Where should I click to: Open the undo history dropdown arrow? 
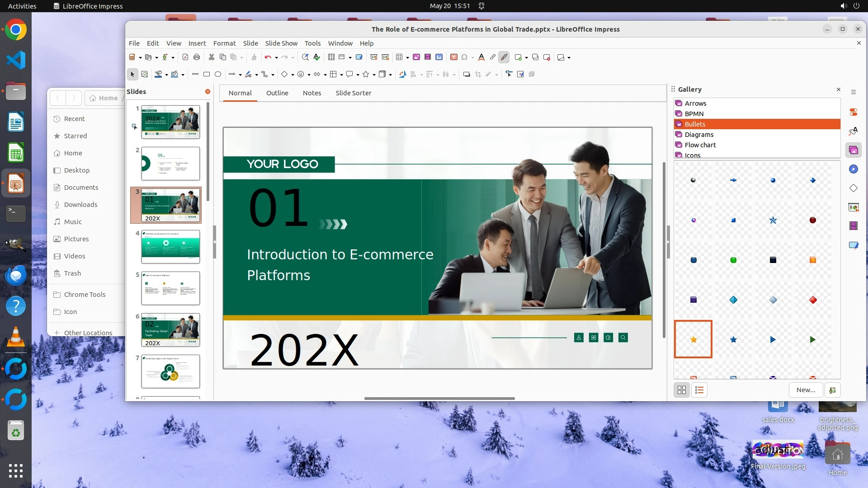pos(276,58)
